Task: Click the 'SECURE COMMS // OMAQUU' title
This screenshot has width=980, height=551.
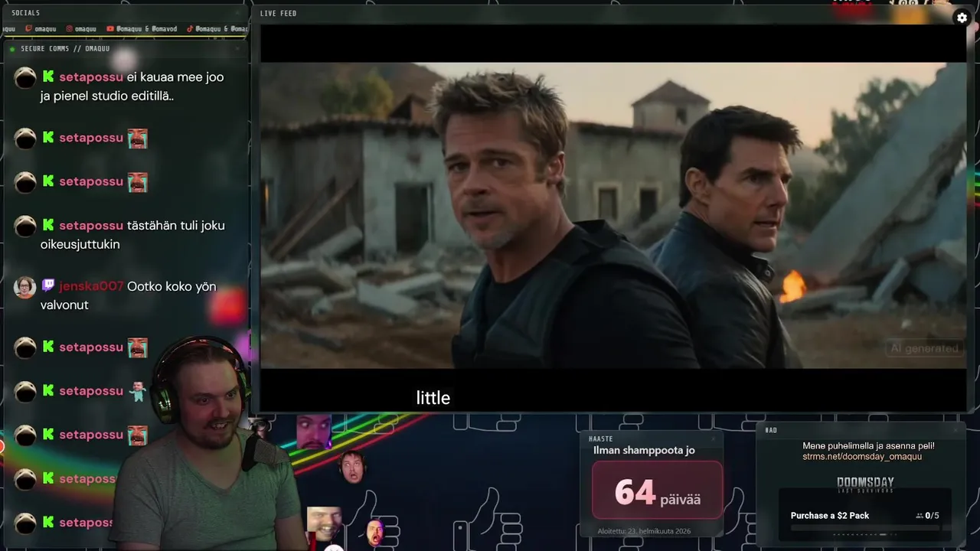Action: click(65, 49)
